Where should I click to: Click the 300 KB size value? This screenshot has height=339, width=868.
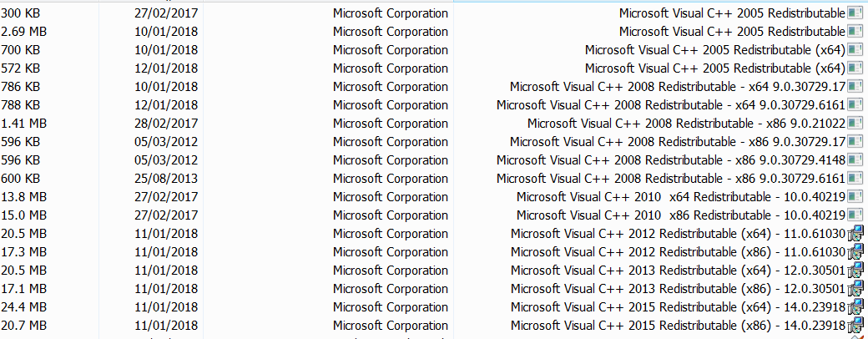21,13
